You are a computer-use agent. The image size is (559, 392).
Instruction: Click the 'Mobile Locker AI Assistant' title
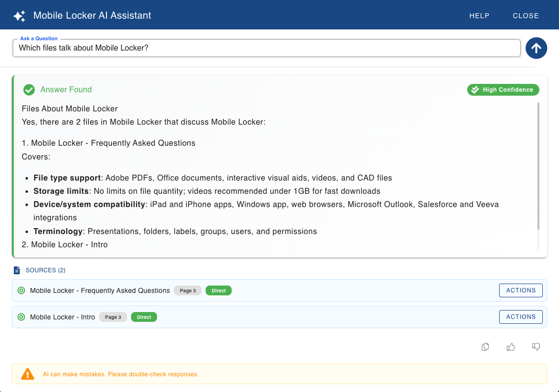coord(92,15)
